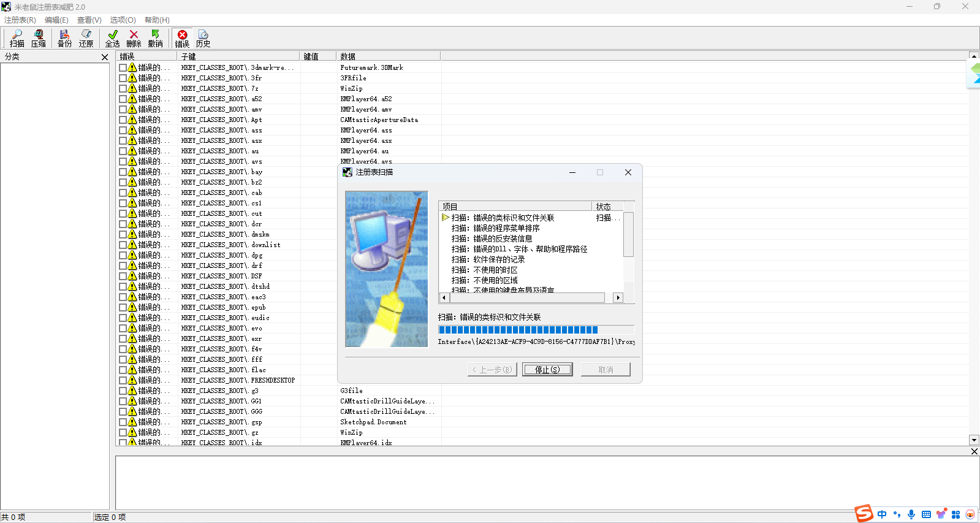Click the microphone voice input icon
This screenshot has width=980, height=523.
pyautogui.click(x=911, y=514)
